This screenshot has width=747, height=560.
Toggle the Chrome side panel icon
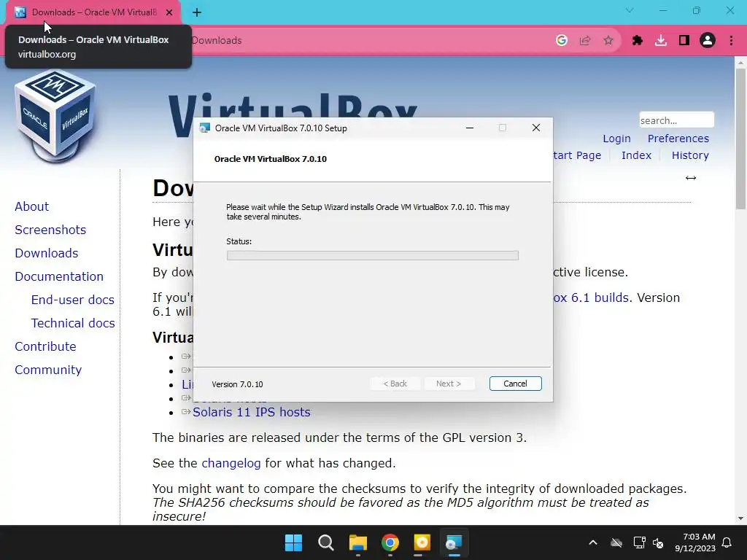point(684,41)
